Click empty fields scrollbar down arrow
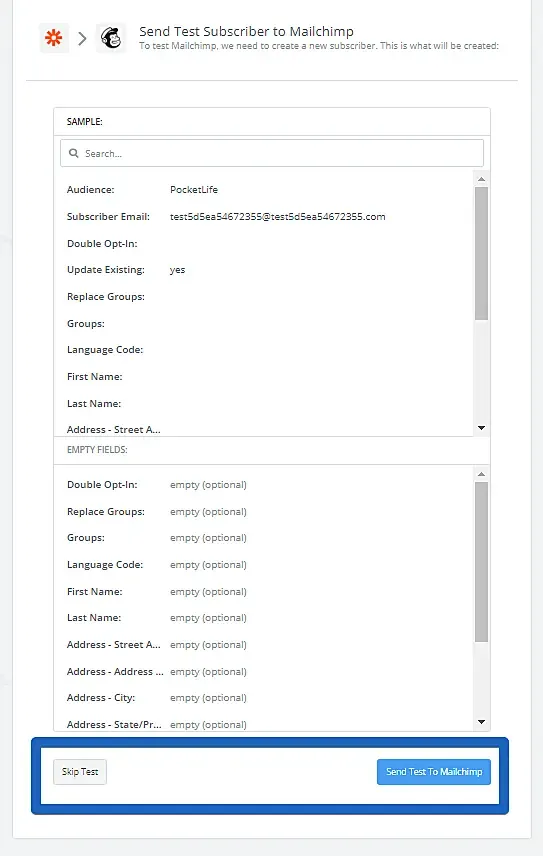The height and width of the screenshot is (856, 543). 481,722
